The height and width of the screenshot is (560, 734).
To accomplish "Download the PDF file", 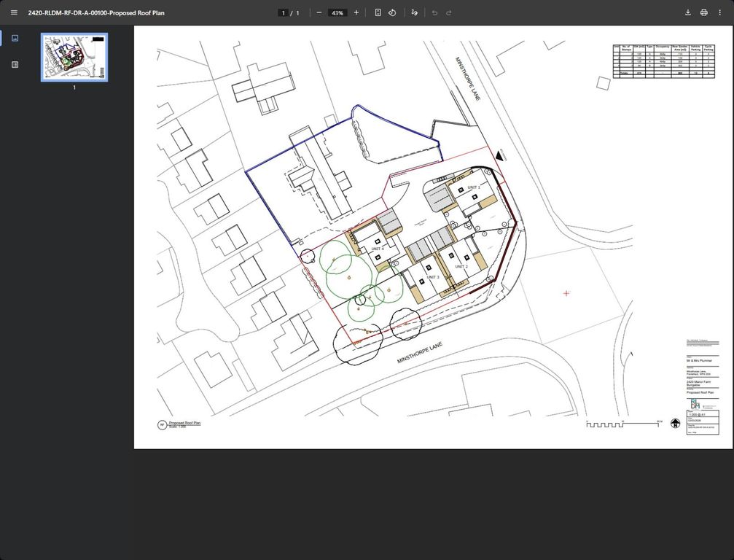I will click(x=687, y=12).
